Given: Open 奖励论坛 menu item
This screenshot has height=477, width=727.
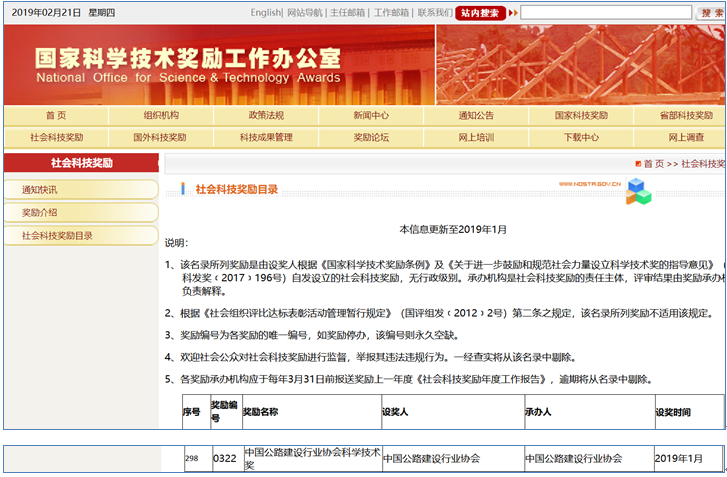Looking at the screenshot, I should [x=371, y=137].
